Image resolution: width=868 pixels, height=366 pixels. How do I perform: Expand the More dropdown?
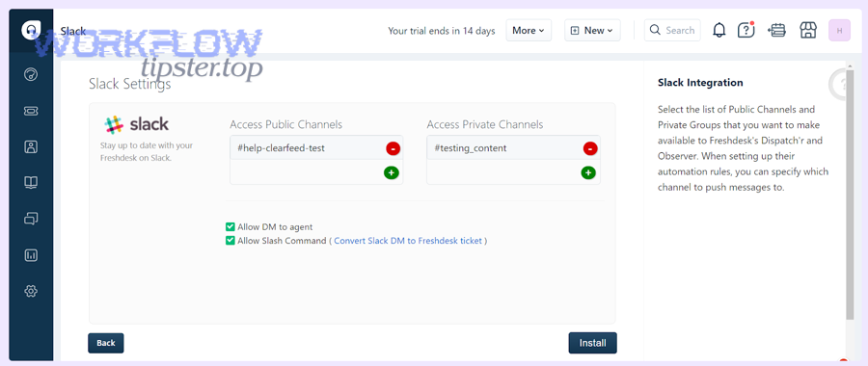(x=529, y=31)
